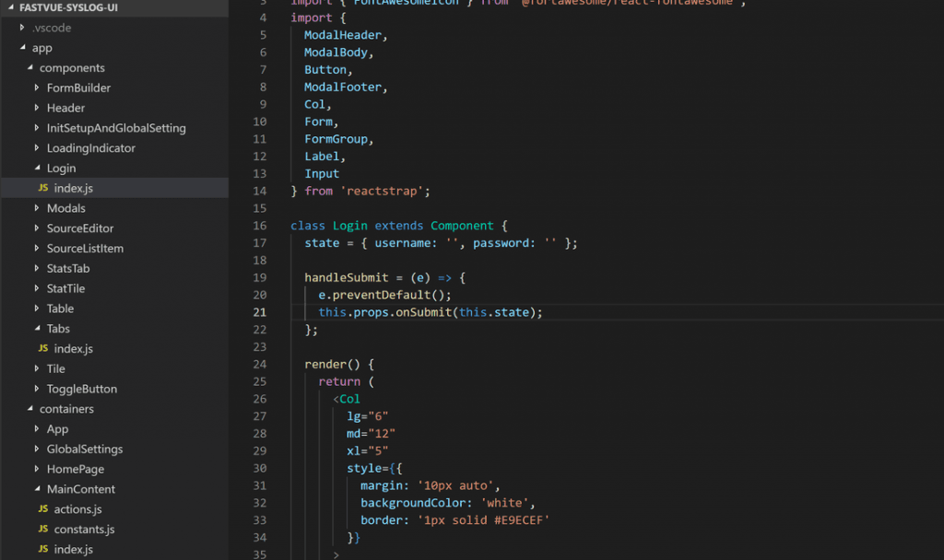Screen dimensions: 944x560
Task: Click line number 21 in gutter
Action: pyautogui.click(x=259, y=312)
